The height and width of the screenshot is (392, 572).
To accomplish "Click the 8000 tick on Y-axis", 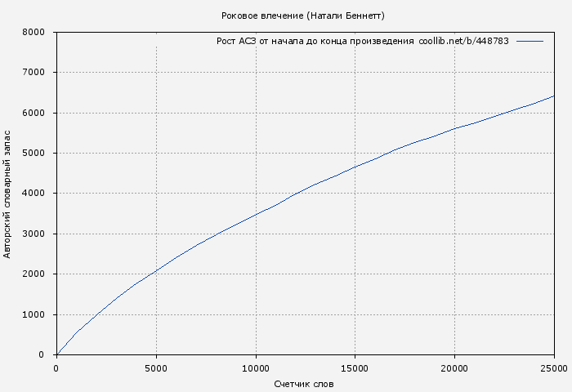I will [x=33, y=33].
